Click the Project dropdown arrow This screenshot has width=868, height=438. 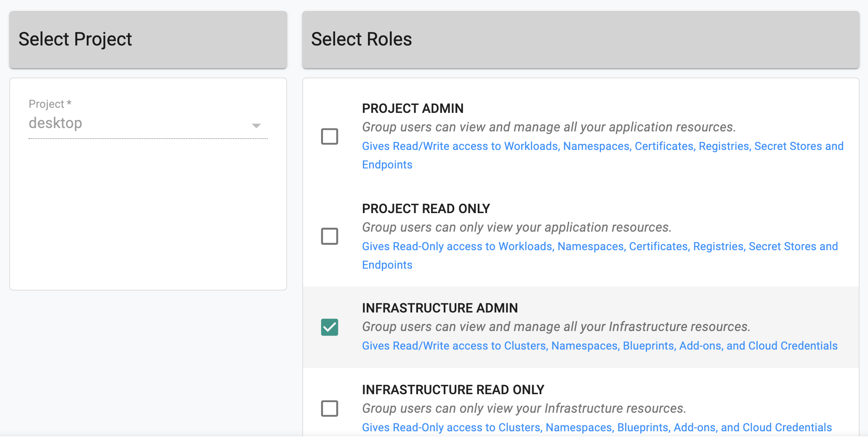pos(256,126)
